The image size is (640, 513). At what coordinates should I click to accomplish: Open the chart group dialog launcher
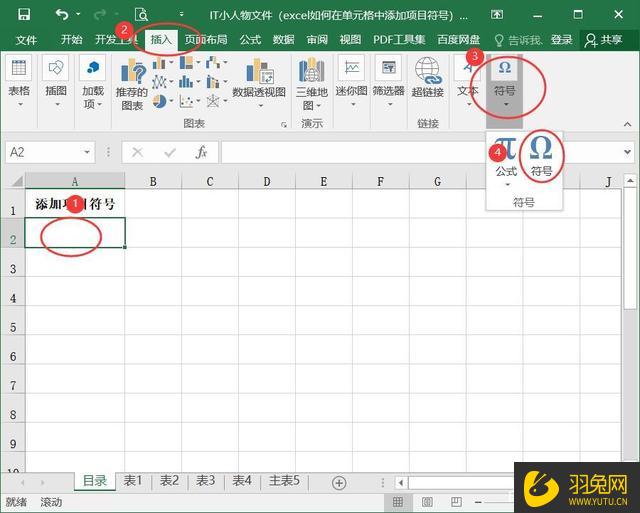point(284,124)
